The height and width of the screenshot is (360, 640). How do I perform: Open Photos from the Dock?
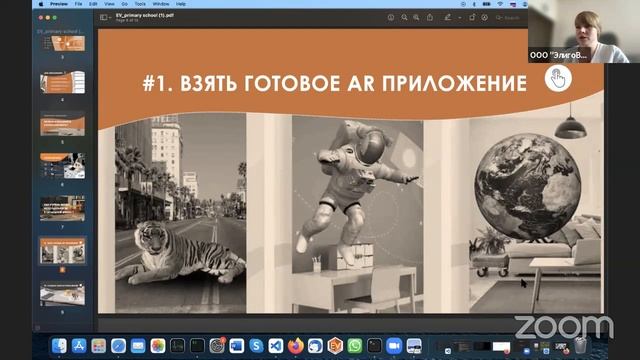[158, 346]
